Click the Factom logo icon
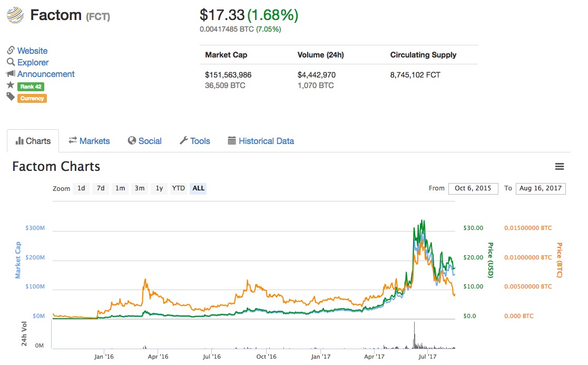The height and width of the screenshot is (365, 588). pyautogui.click(x=15, y=15)
